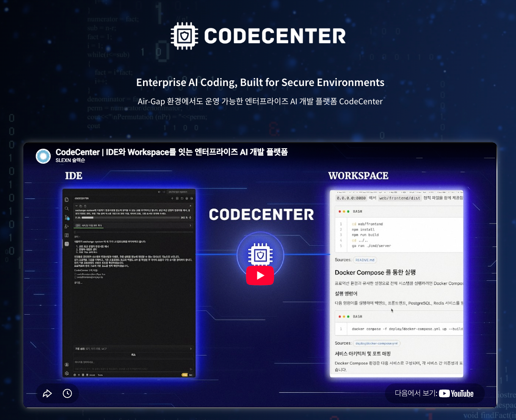Click the IDE heading in video
Screen dimensions: 516x420
pyautogui.click(x=74, y=176)
